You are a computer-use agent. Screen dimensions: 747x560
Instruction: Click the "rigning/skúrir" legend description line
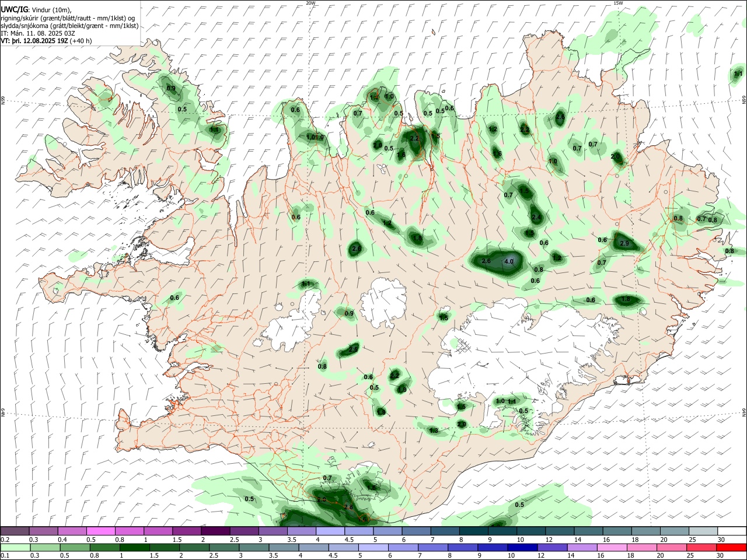tap(68, 18)
